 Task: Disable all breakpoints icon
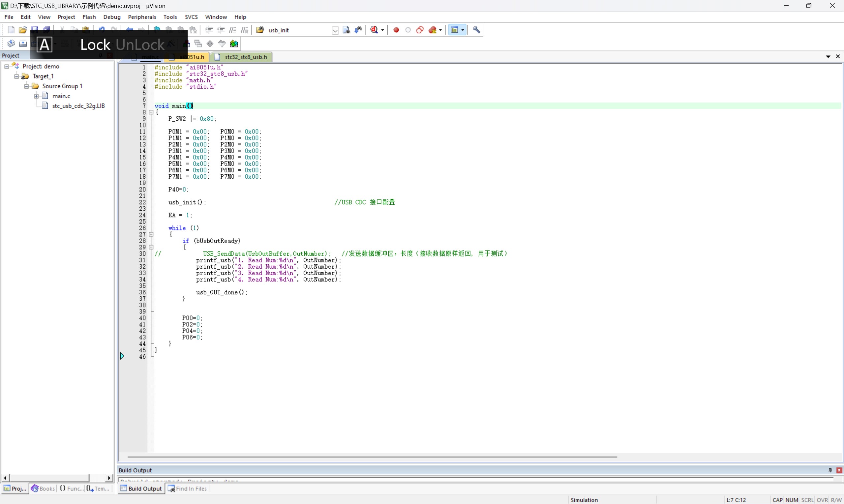[420, 30]
